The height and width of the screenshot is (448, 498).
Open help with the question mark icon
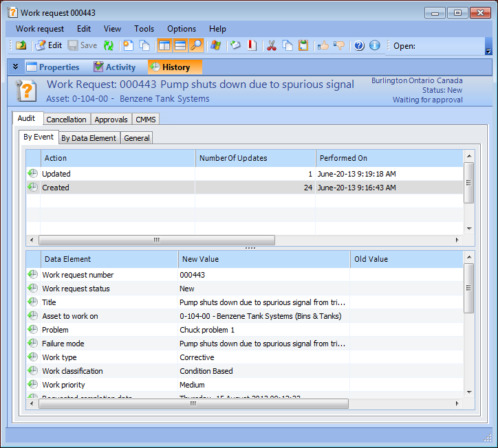[x=358, y=45]
